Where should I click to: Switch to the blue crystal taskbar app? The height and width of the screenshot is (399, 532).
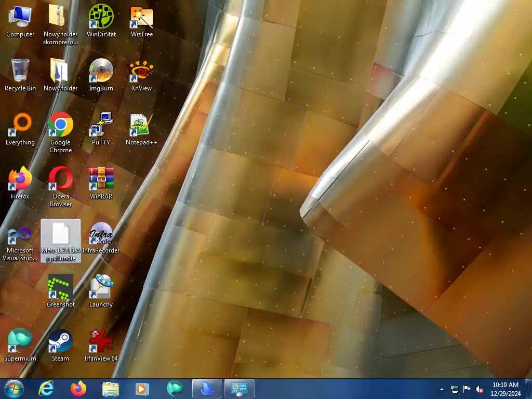pyautogui.click(x=207, y=389)
